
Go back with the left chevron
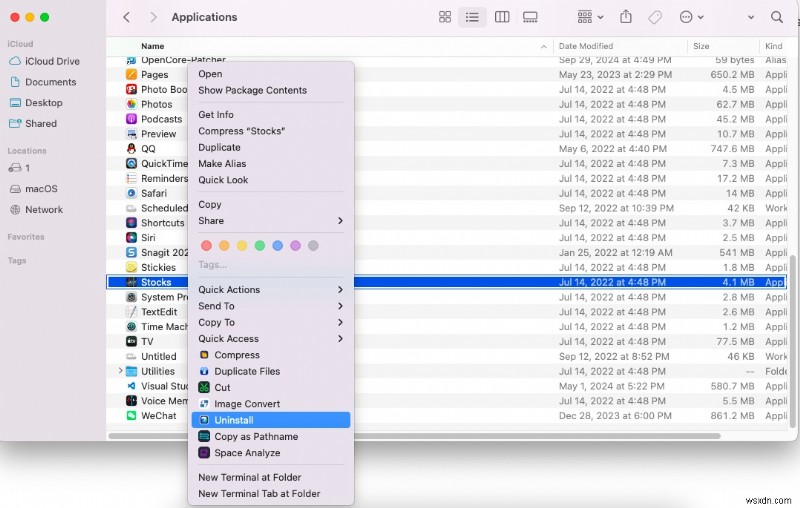(x=127, y=17)
